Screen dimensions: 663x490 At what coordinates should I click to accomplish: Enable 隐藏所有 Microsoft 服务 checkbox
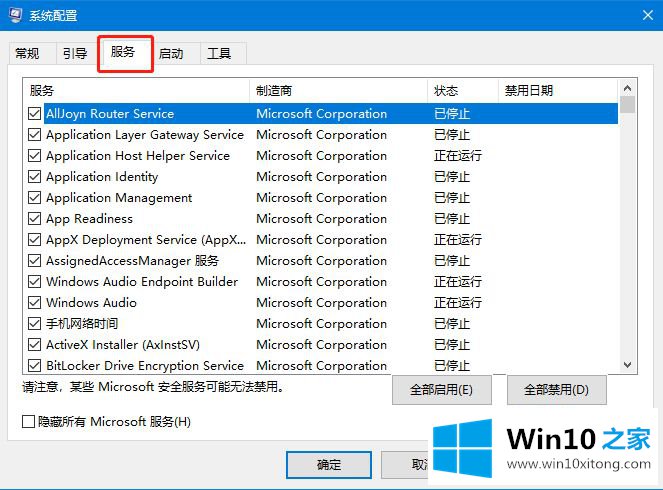[x=28, y=422]
